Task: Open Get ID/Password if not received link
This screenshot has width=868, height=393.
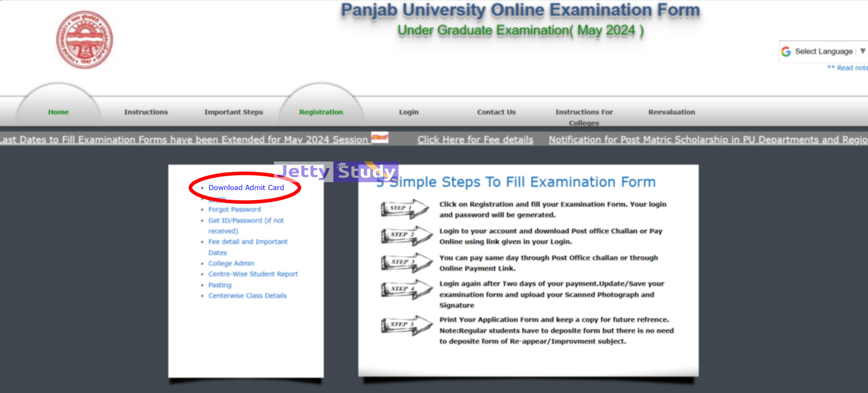Action: coord(246,226)
